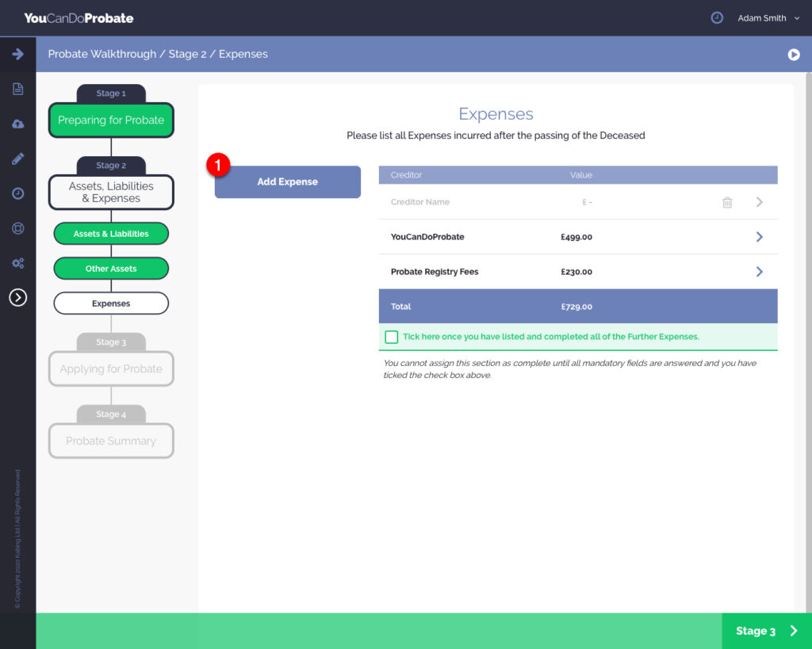This screenshot has height=649, width=812.
Task: Go to the Assets & Liabilities step
Action: [111, 234]
